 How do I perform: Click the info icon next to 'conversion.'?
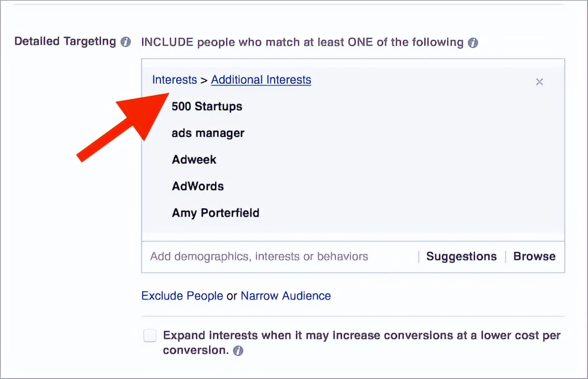[238, 351]
